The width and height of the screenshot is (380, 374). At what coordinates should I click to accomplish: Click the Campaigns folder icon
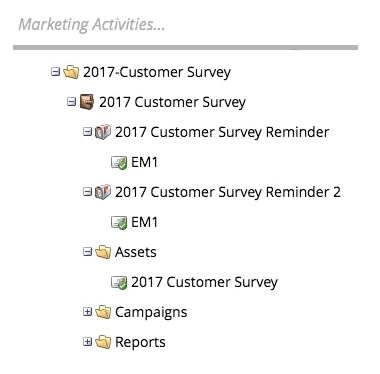point(103,312)
